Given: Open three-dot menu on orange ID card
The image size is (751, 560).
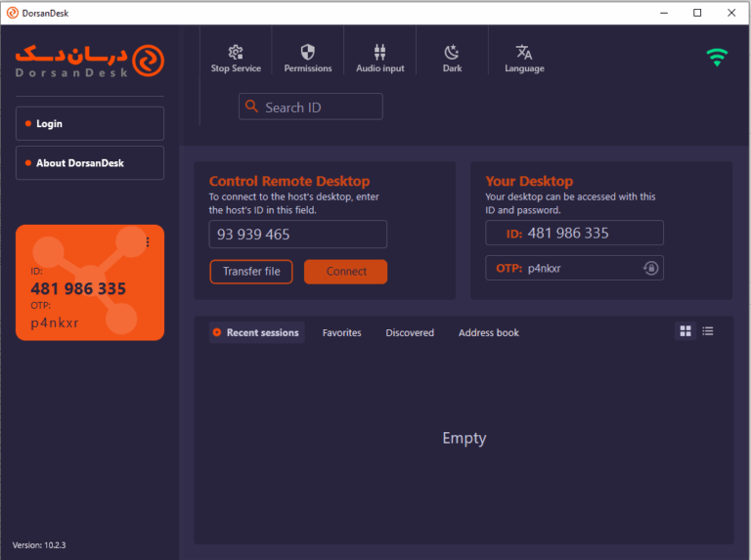Looking at the screenshot, I should (x=148, y=242).
